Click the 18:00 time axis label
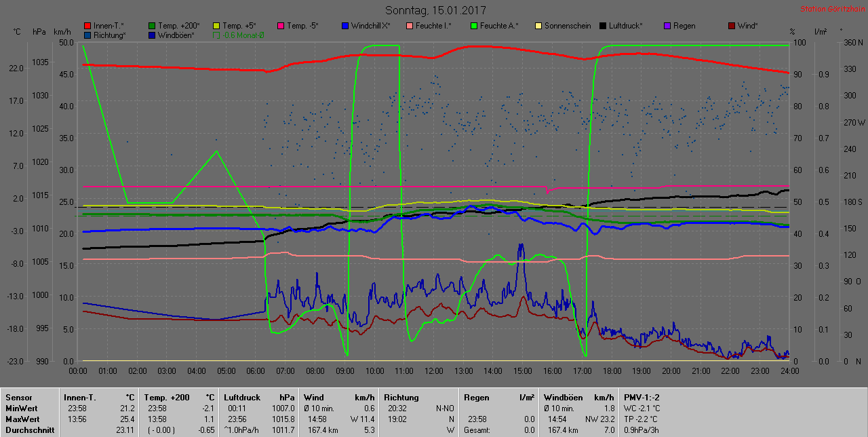Viewport: 868px width, 437px height. click(612, 370)
